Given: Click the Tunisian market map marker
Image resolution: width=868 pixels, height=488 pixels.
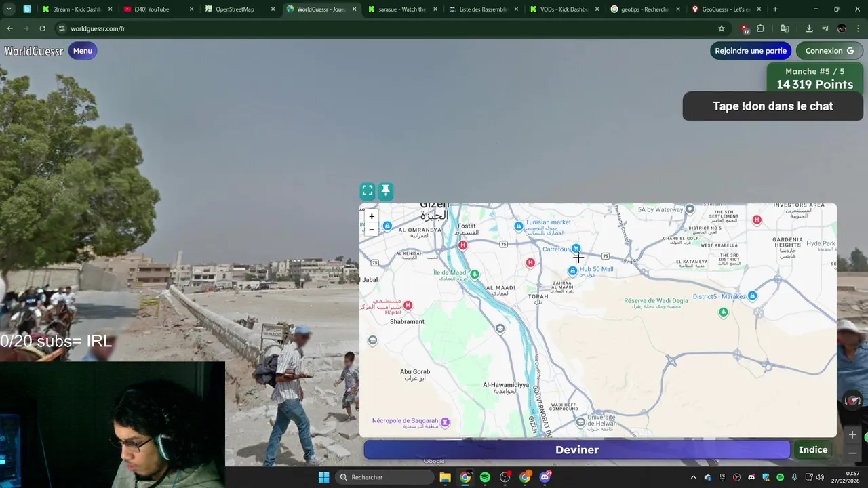Looking at the screenshot, I should [519, 226].
